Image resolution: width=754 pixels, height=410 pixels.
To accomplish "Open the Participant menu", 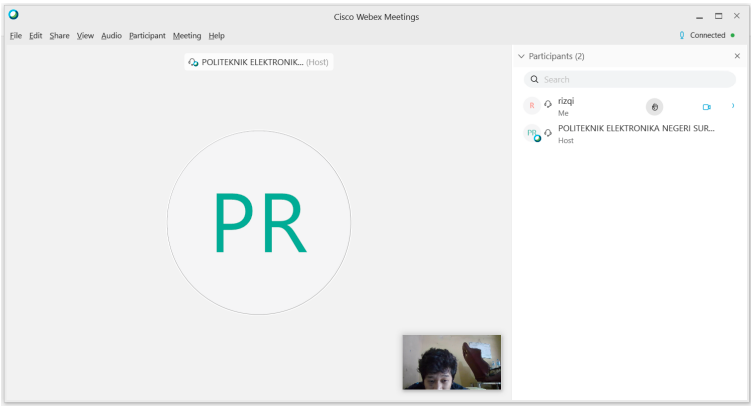I will [x=147, y=36].
